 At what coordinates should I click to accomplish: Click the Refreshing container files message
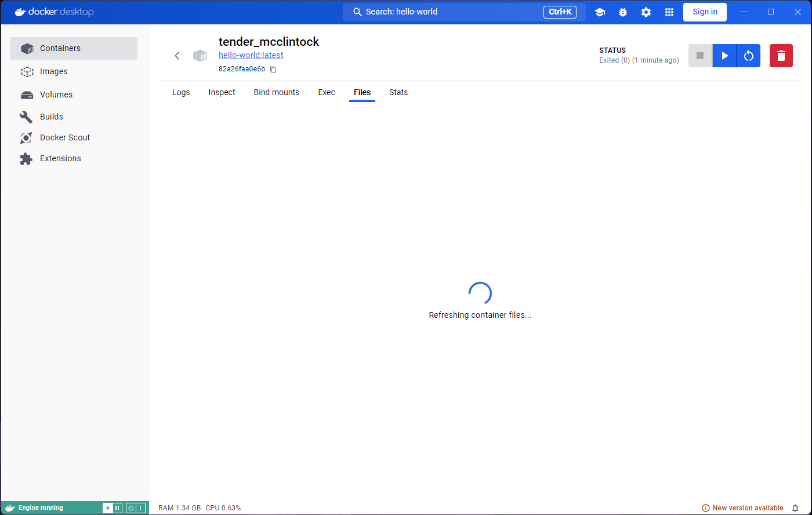tap(480, 315)
